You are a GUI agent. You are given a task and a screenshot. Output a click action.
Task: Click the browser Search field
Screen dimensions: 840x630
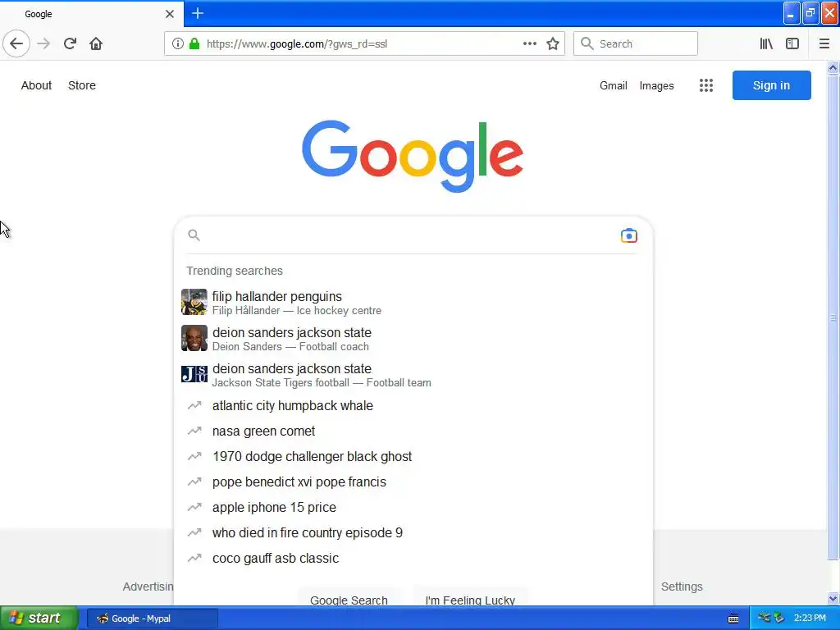pos(636,43)
